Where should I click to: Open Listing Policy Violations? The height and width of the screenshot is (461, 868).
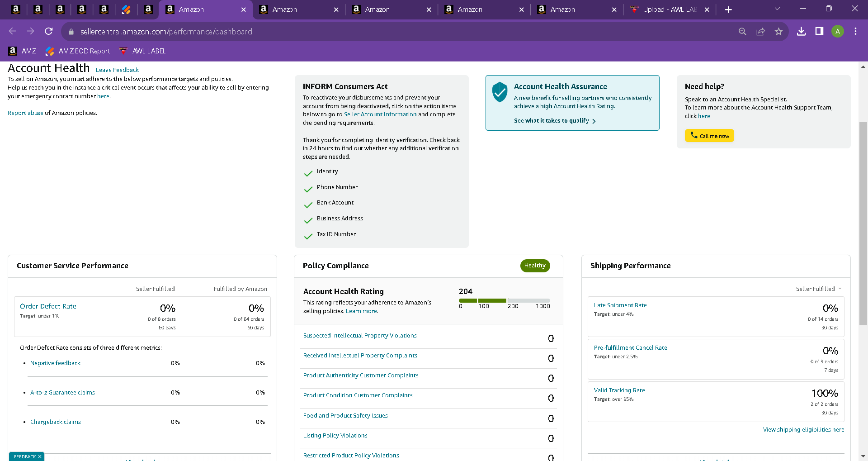pos(335,436)
